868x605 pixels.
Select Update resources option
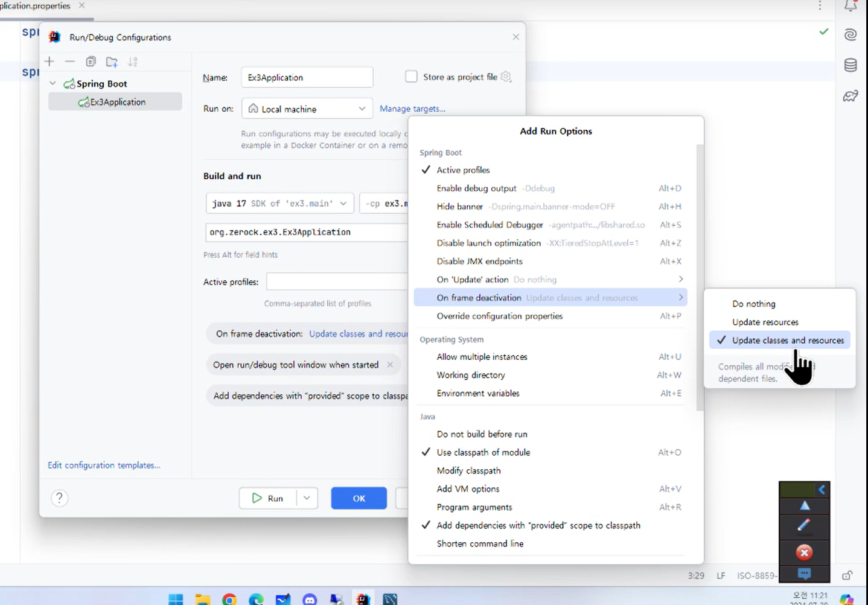coord(780,322)
